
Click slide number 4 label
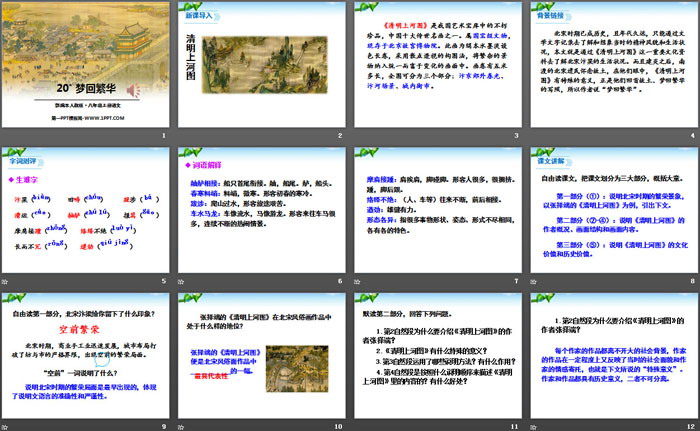[x=693, y=135]
